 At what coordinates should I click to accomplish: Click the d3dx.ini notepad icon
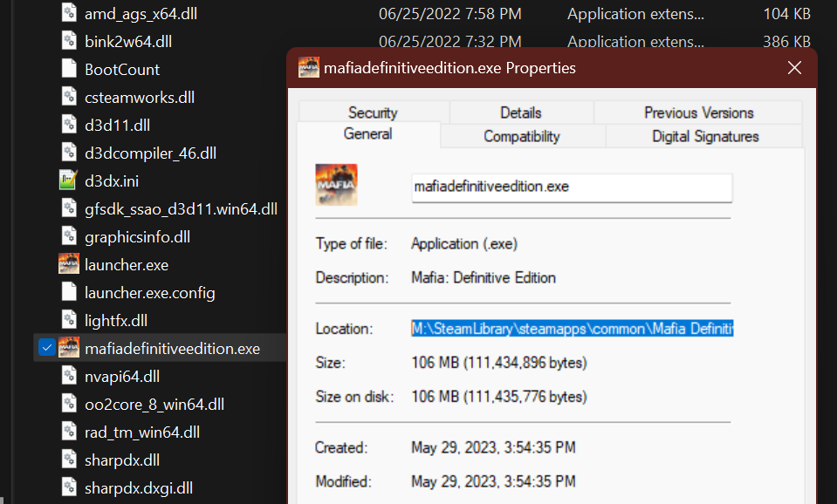click(x=68, y=180)
